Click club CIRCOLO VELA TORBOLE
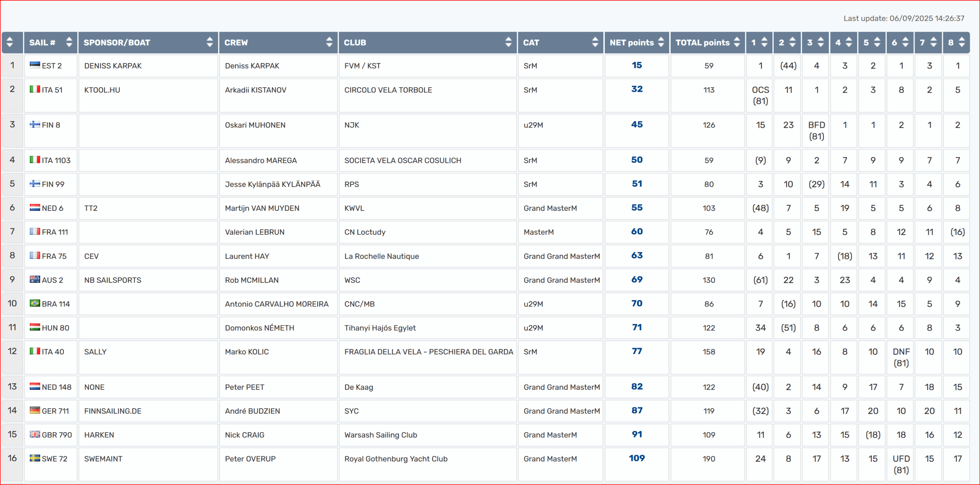Viewport: 980px width, 485px height. (388, 90)
